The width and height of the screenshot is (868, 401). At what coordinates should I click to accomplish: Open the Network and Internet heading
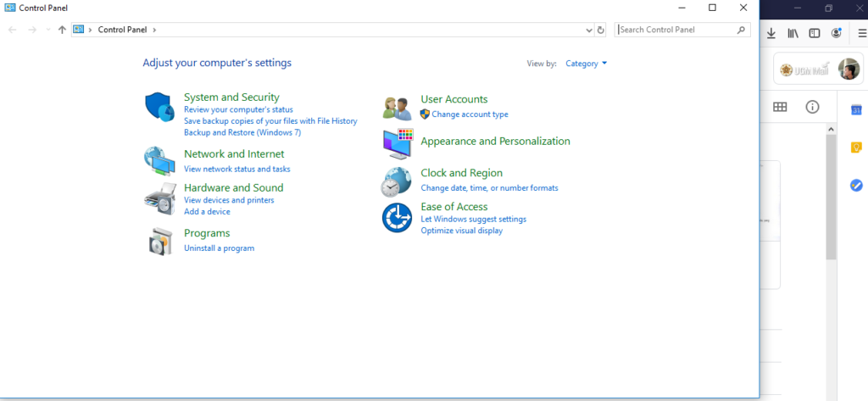(x=234, y=154)
